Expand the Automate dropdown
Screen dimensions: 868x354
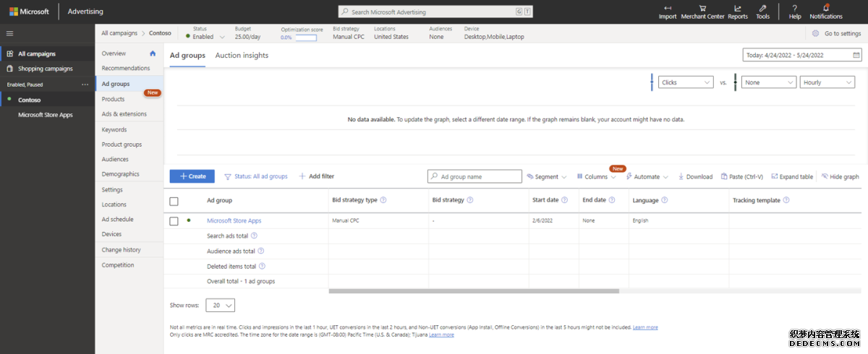tap(647, 176)
